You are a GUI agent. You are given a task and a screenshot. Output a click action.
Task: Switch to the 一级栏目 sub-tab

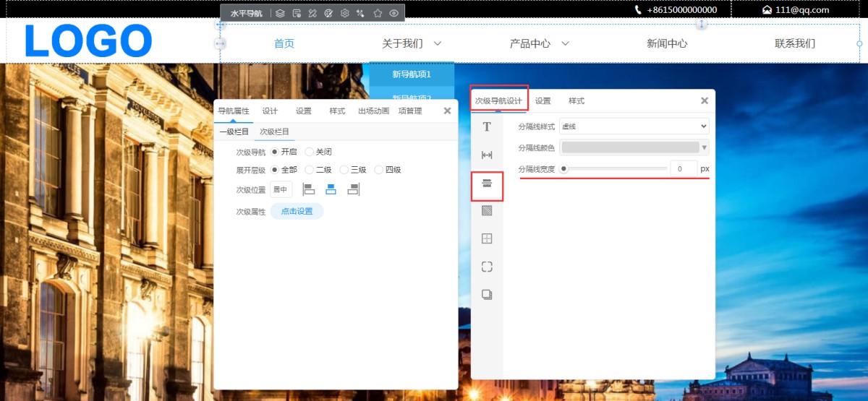[x=234, y=131]
